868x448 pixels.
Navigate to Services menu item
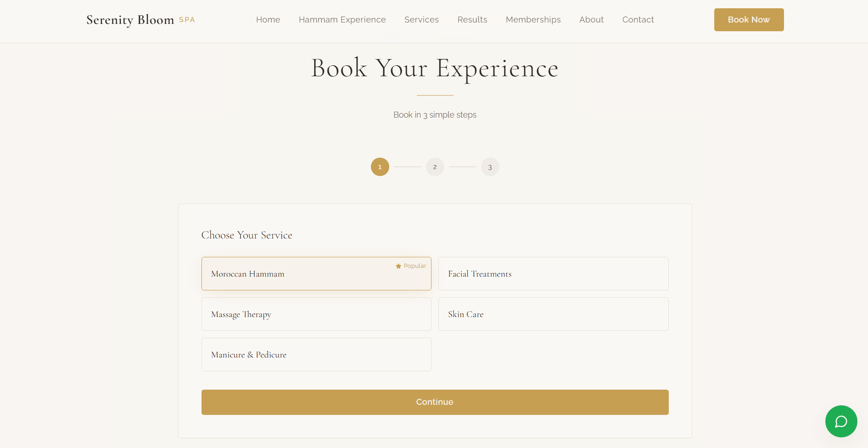pos(421,20)
